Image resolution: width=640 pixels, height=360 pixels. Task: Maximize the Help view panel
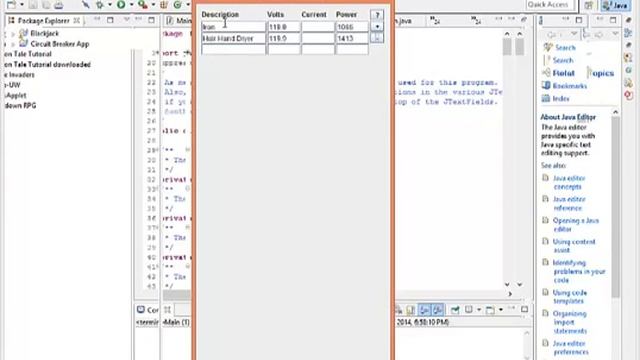pos(613,20)
